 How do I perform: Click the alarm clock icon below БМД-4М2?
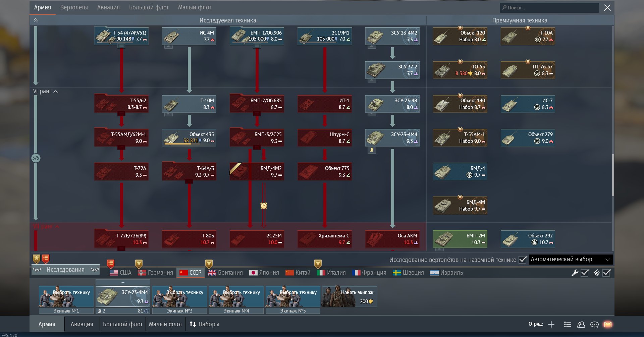pyautogui.click(x=264, y=206)
